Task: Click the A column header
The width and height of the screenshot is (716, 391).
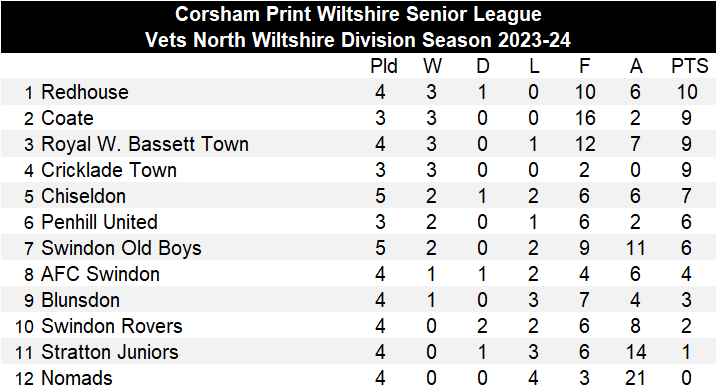Action: (x=636, y=67)
